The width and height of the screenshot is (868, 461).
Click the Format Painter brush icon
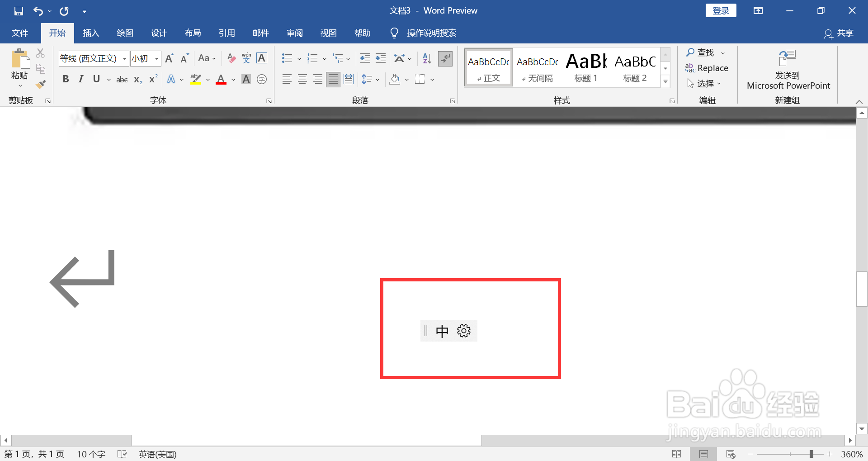click(x=41, y=84)
